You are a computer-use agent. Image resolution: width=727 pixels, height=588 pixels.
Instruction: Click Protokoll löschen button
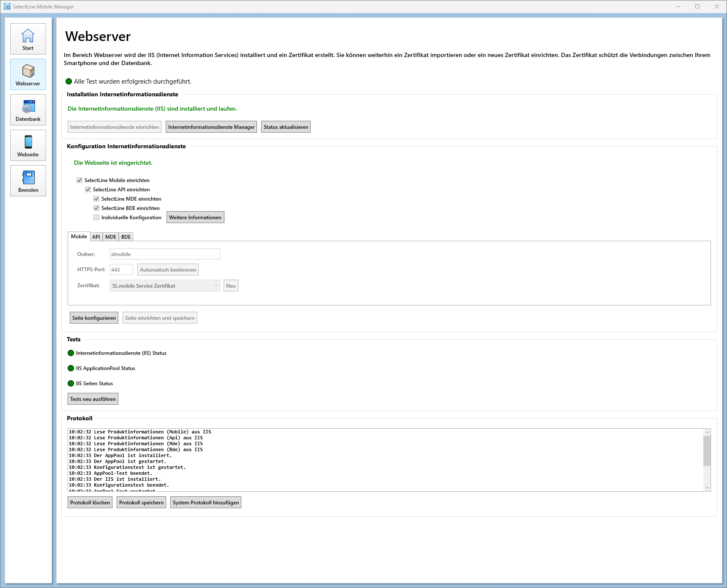[90, 503]
